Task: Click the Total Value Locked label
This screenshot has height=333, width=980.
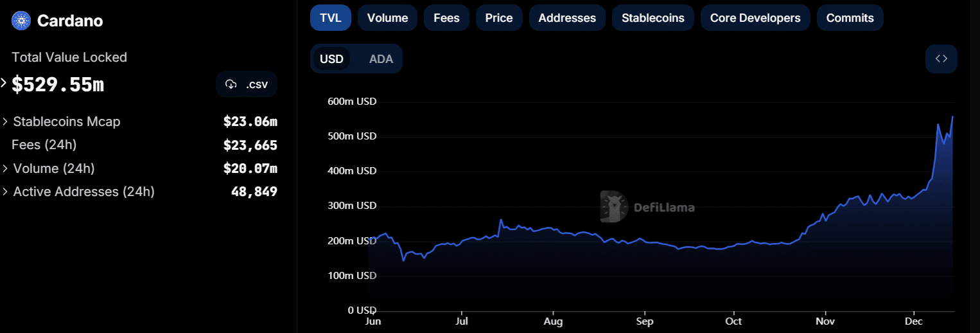Action: pos(69,57)
